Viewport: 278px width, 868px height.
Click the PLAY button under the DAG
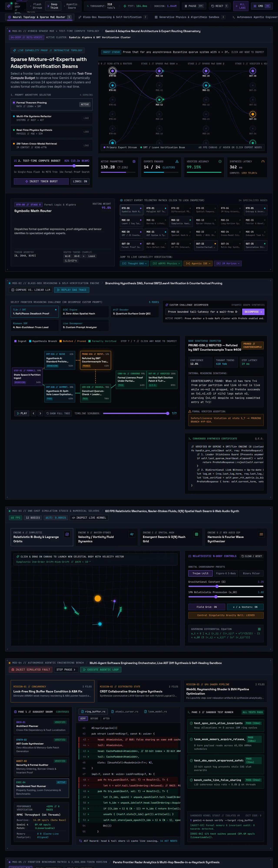tap(22, 413)
